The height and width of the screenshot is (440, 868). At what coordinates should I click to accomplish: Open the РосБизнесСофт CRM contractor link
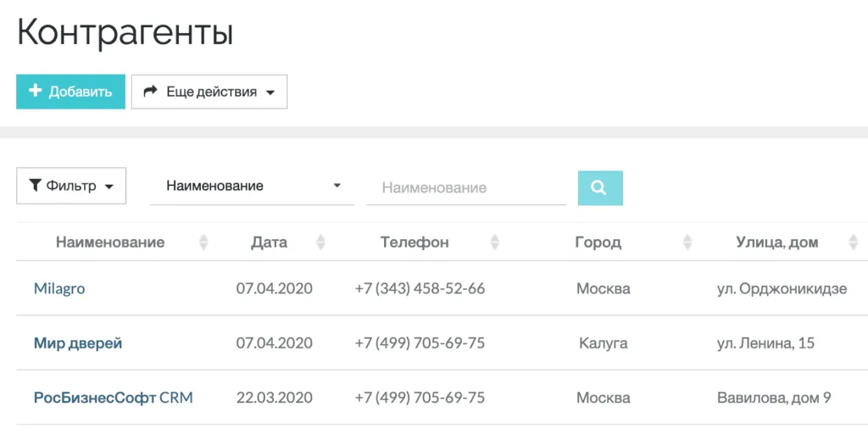click(x=113, y=398)
